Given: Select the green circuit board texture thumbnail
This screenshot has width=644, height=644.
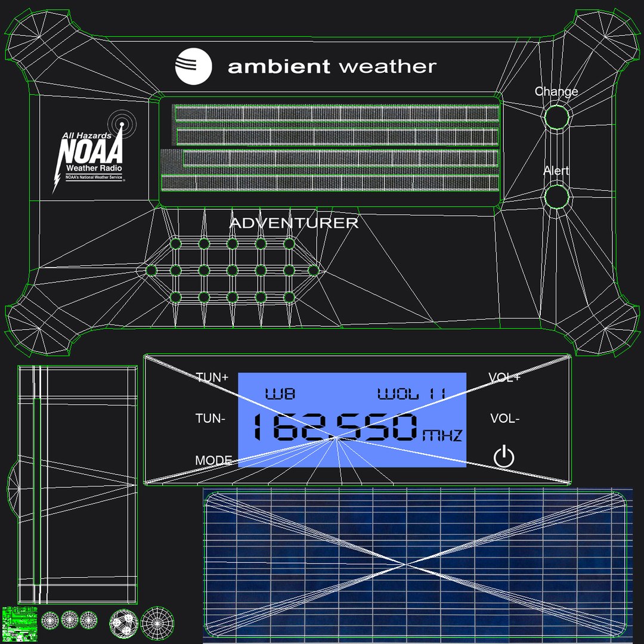Looking at the screenshot, I should pyautogui.click(x=20, y=624).
